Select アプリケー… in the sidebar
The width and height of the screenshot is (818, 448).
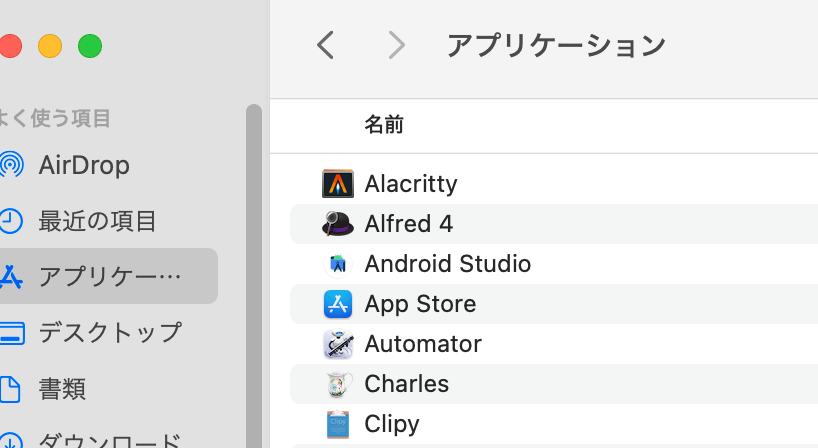tap(109, 276)
